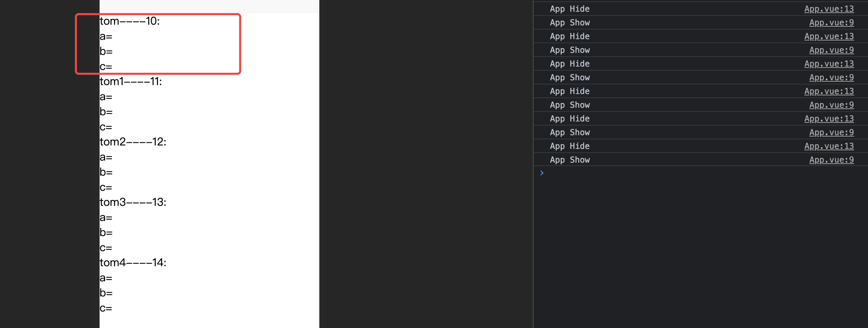Click the 'c=' line under tom2----12:
Viewport: 868px width, 328px height.
click(106, 187)
